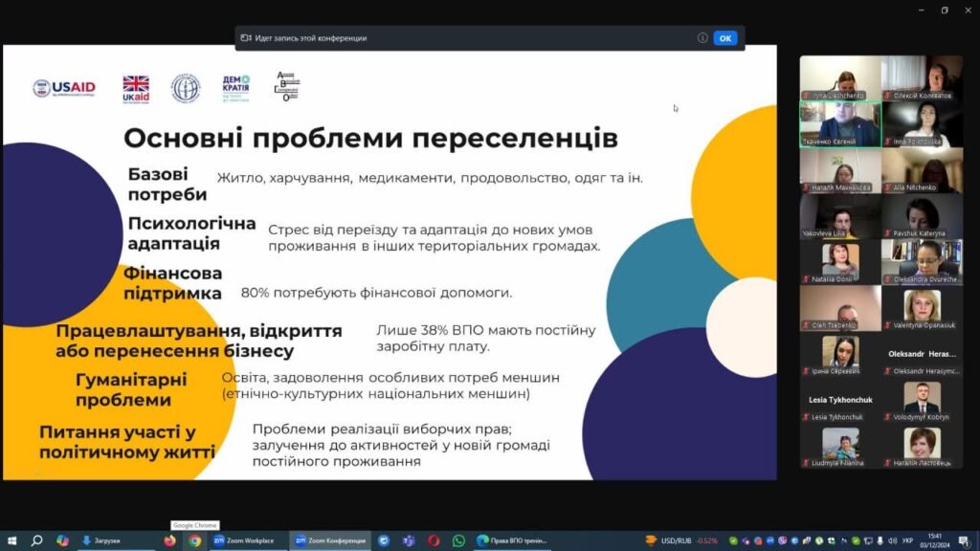Screen dimensions: 980x551
Task: Open the USD/RUB currency widget
Action: click(680, 540)
